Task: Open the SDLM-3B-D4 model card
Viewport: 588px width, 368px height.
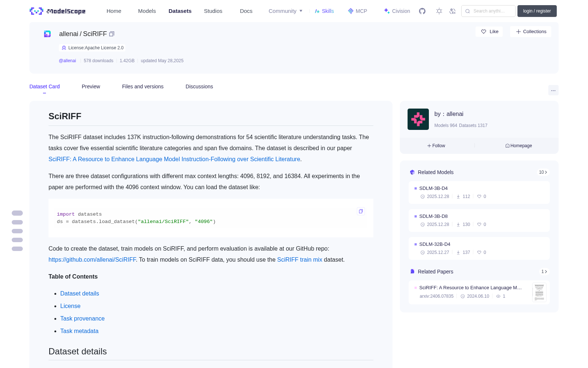Action: point(479,192)
